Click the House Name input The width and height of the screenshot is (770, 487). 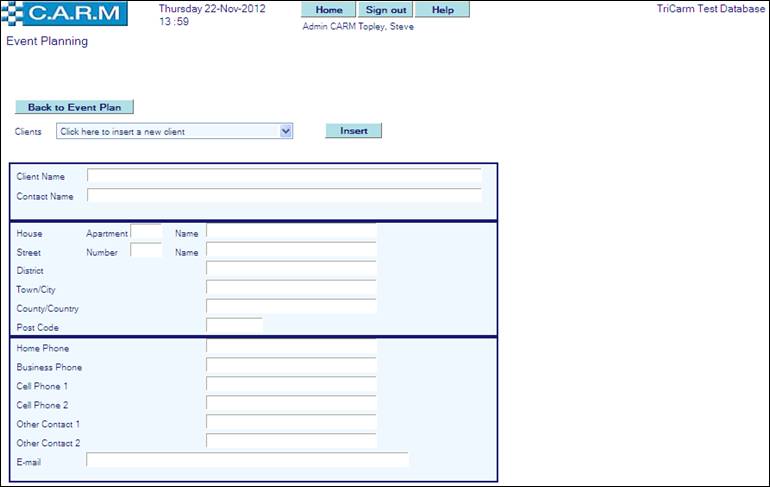pos(291,233)
